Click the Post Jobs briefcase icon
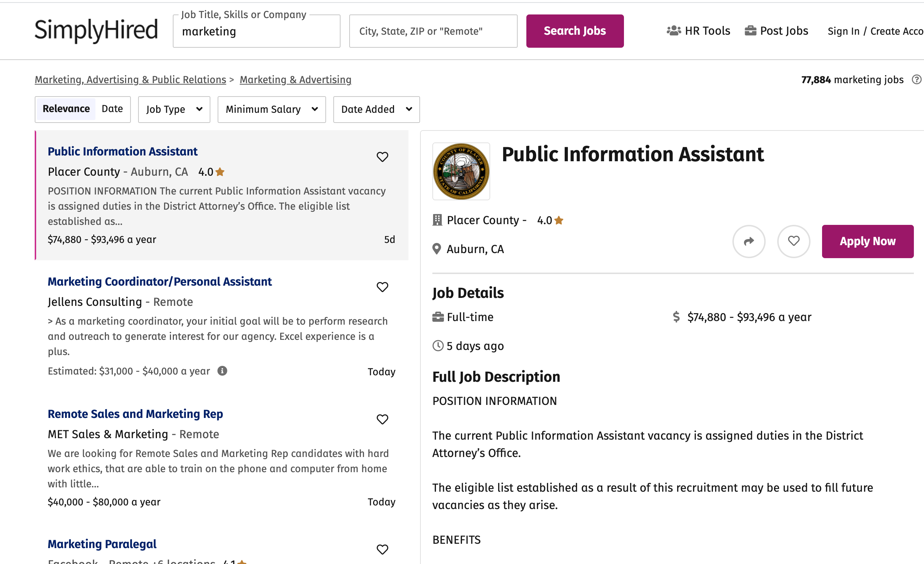This screenshot has width=924, height=564. click(x=750, y=31)
